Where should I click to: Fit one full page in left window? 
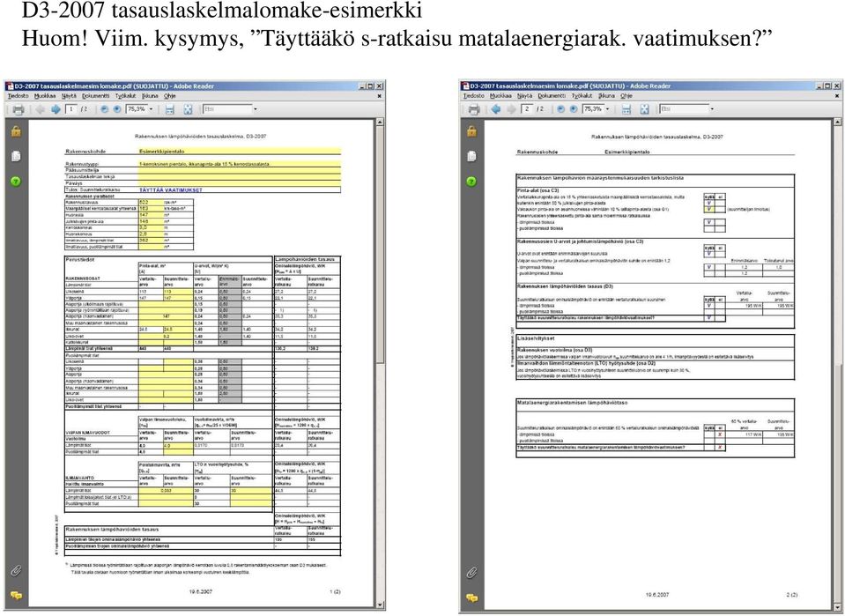point(188,109)
